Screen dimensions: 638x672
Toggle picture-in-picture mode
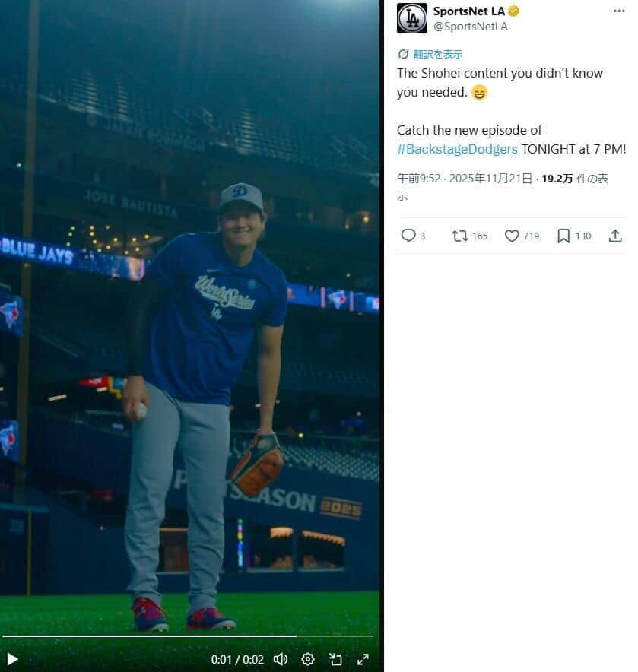[x=335, y=659]
